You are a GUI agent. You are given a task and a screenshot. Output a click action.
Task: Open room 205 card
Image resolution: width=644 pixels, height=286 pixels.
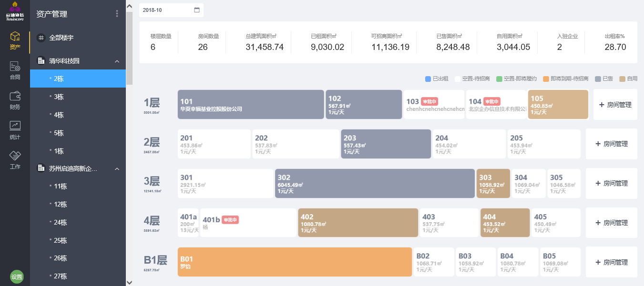tap(544, 144)
